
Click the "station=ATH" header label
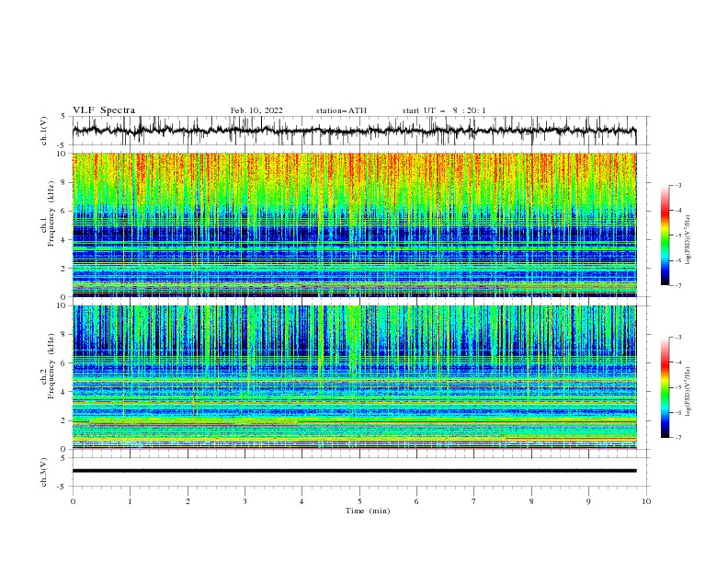341,110
